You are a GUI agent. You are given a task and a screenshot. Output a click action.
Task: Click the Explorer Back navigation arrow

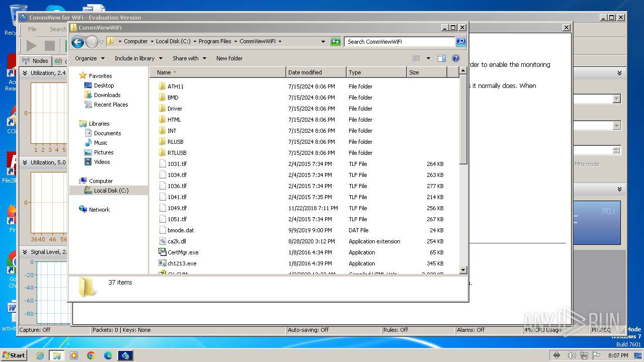(77, 42)
